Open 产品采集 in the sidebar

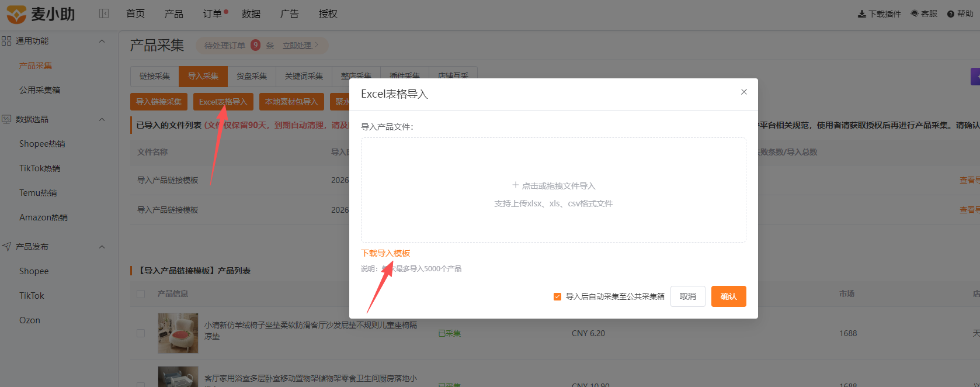tap(36, 65)
